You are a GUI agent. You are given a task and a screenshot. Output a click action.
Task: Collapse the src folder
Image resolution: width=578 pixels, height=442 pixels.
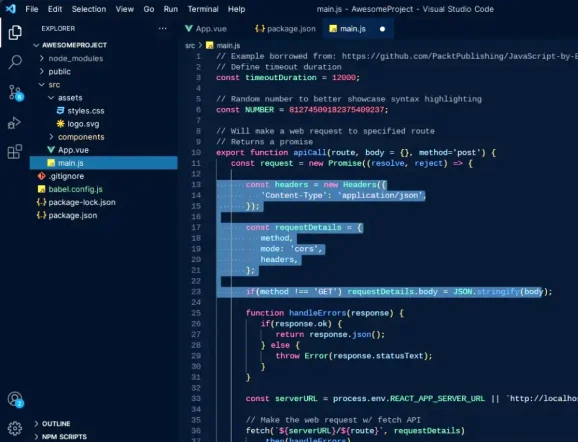[x=42, y=84]
